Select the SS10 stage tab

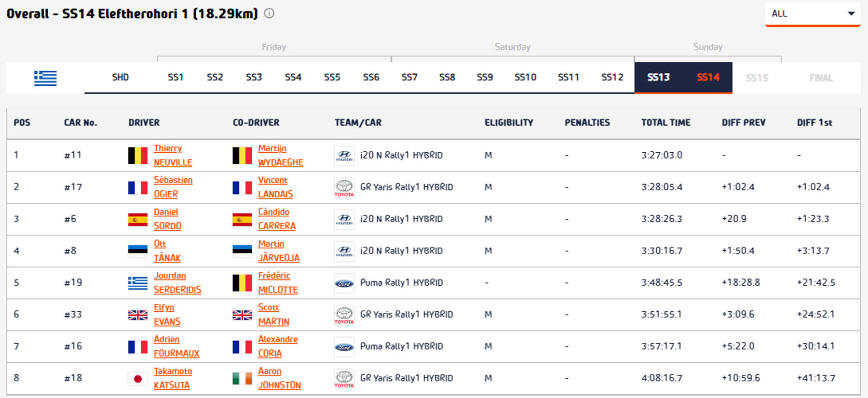pyautogui.click(x=525, y=77)
